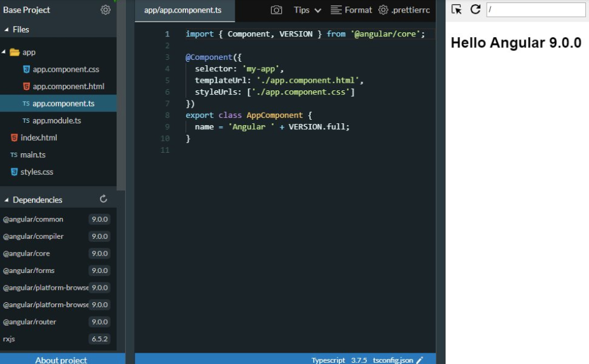The image size is (589, 364).
Task: Open Base Project settings gear
Action: [105, 10]
